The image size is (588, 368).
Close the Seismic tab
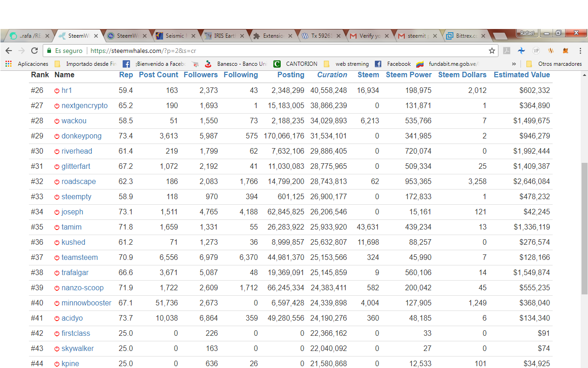[193, 35]
